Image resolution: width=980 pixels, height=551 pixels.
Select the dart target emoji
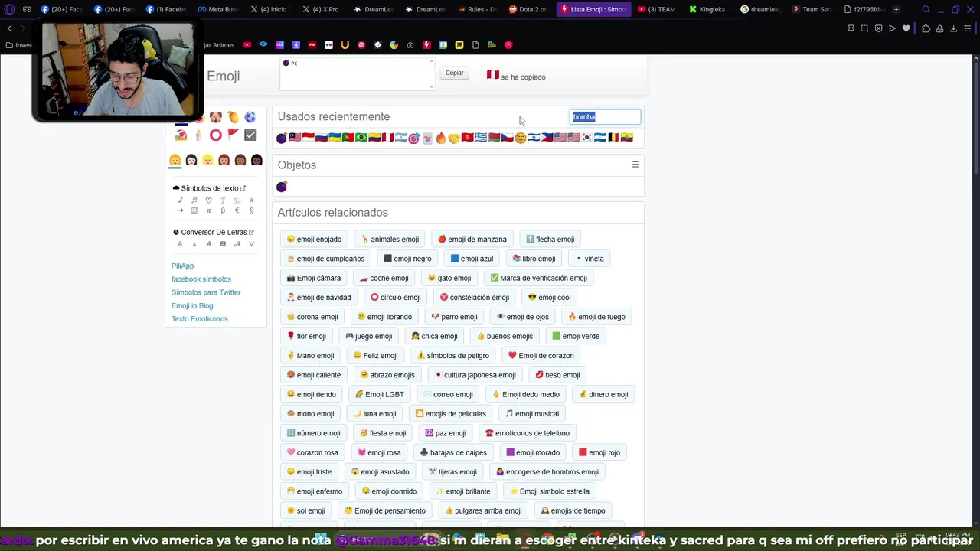click(414, 138)
